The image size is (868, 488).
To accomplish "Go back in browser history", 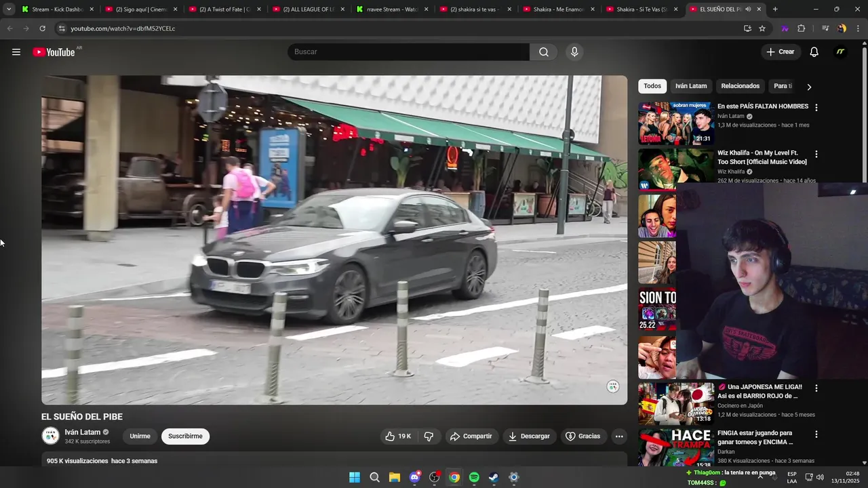I will pyautogui.click(x=9, y=28).
